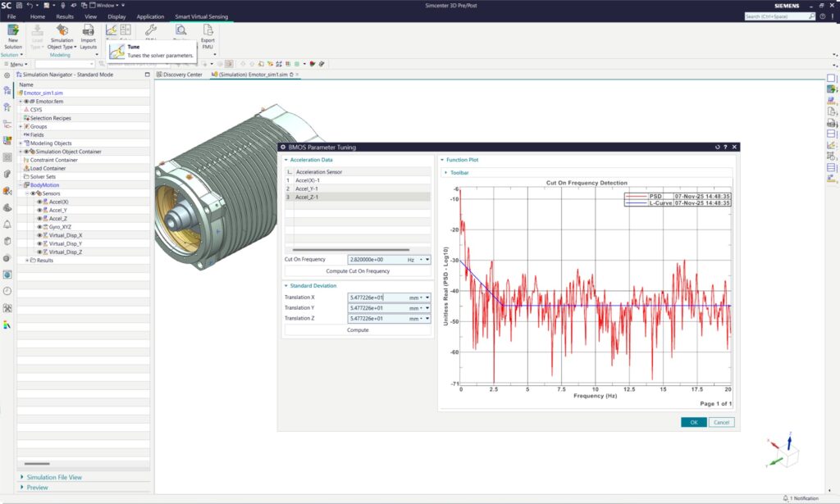Screen dimensions: 840x504
Task: Hide the Accel(X) sensor via eye icon
Action: [x=39, y=202]
